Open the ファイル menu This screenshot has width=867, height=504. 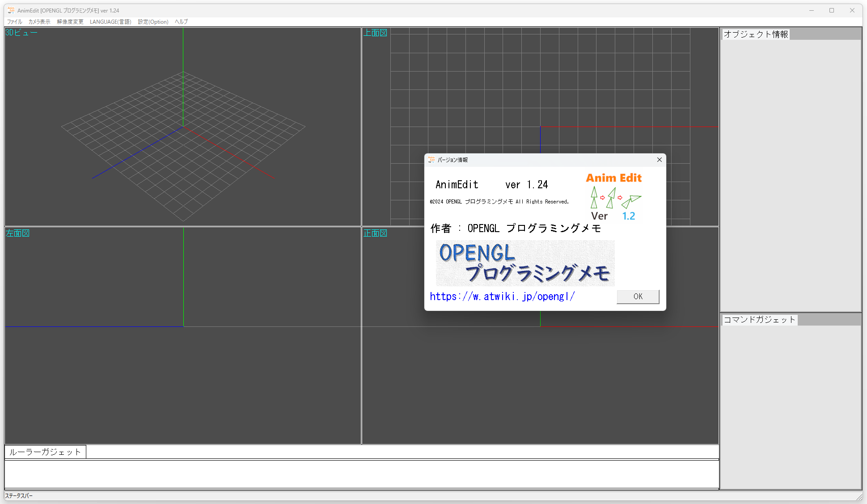point(14,21)
